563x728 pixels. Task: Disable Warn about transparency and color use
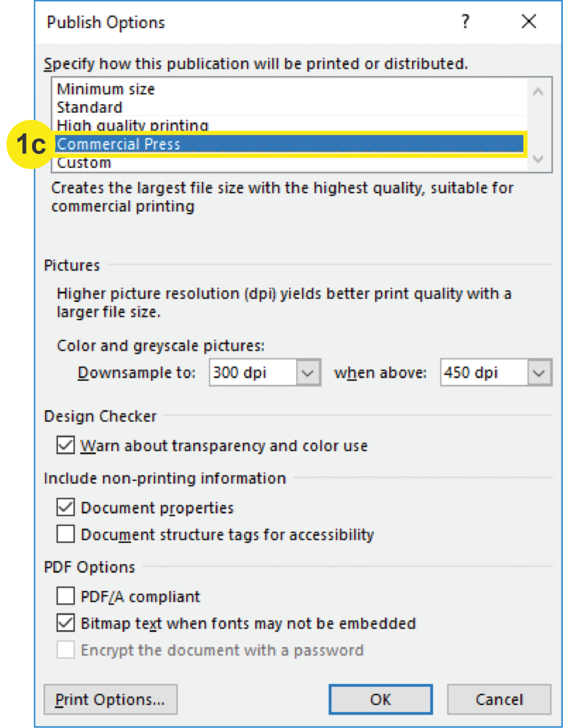click(x=66, y=445)
